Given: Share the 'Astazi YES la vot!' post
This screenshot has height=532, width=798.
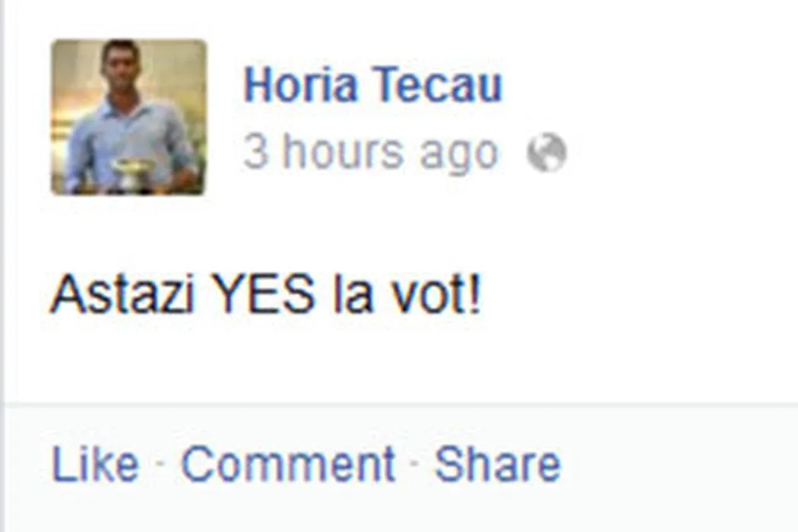Looking at the screenshot, I should [x=497, y=464].
